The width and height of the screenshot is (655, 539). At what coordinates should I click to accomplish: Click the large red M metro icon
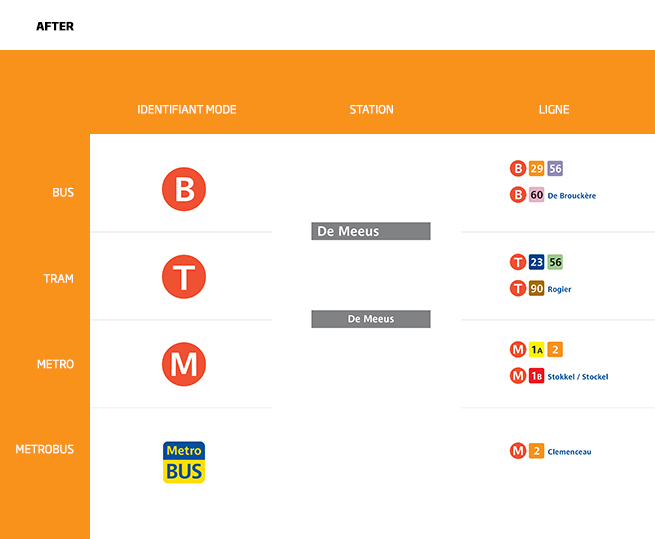(x=184, y=364)
